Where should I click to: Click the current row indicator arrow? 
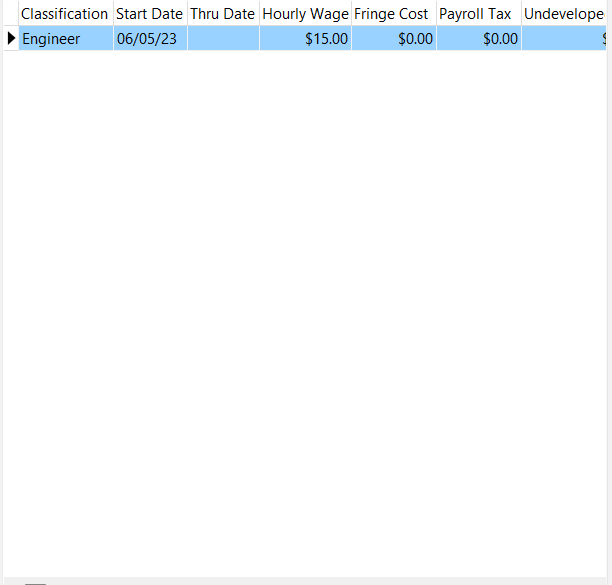[x=11, y=39]
